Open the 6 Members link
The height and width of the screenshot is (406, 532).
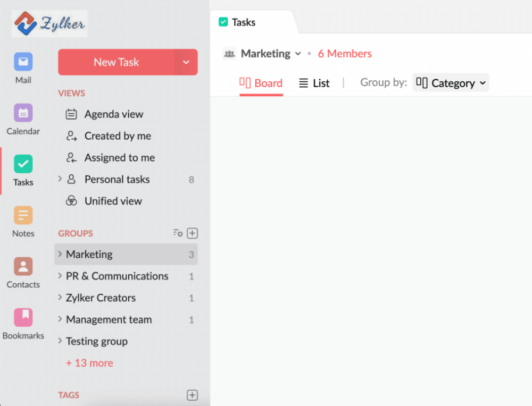click(345, 54)
